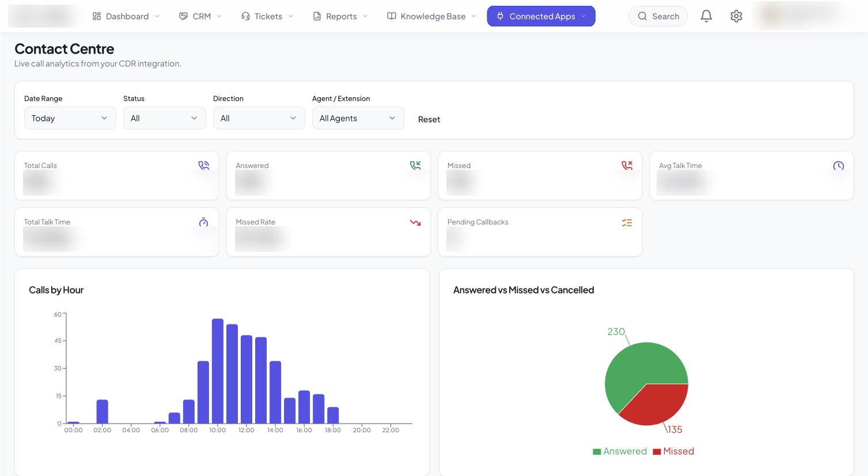
Task: Expand the Dashboard menu chevron
Action: (x=157, y=16)
